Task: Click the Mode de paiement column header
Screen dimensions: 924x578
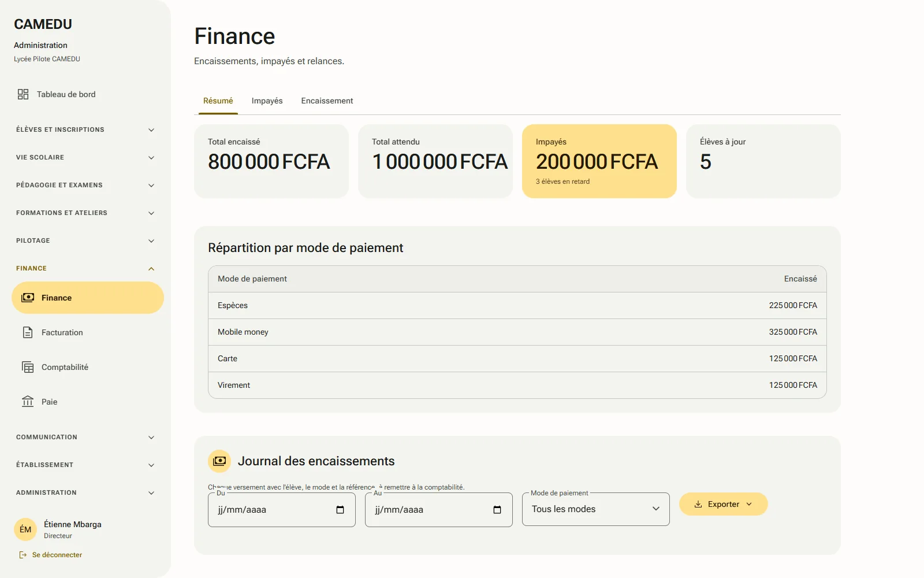Action: pos(252,279)
